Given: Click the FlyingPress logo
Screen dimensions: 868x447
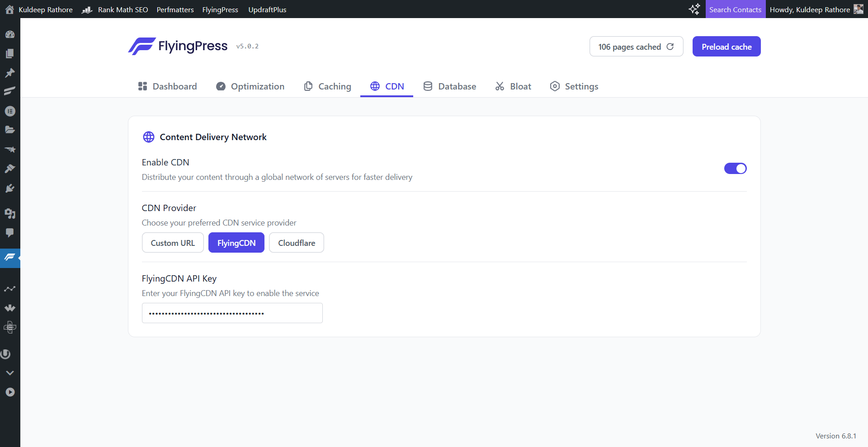Looking at the screenshot, I should click(x=178, y=46).
